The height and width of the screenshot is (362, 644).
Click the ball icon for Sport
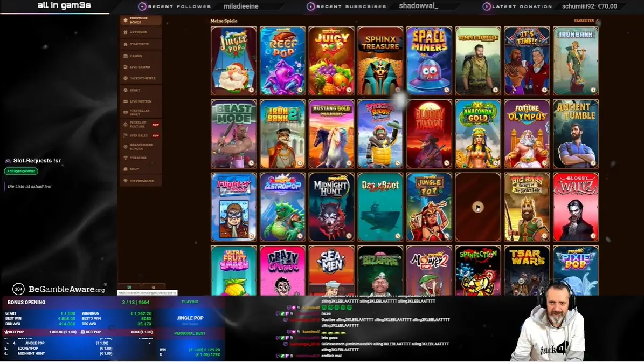pos(125,90)
